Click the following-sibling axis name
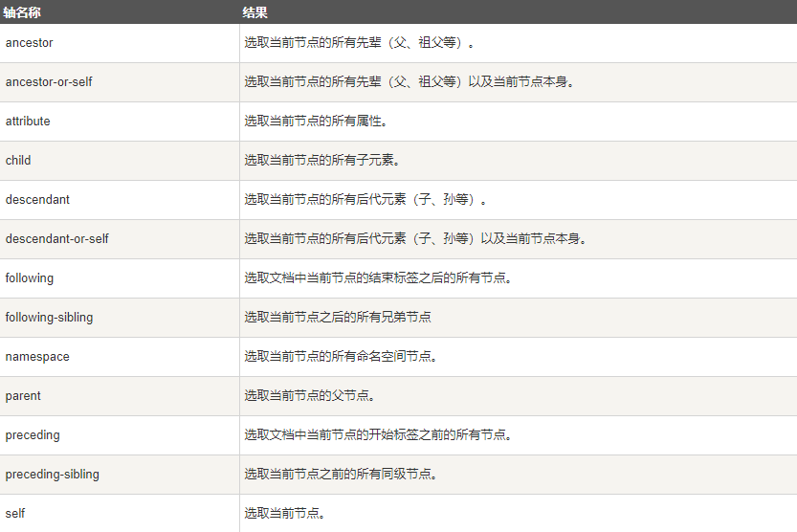This screenshot has height=532, width=797. click(x=50, y=318)
